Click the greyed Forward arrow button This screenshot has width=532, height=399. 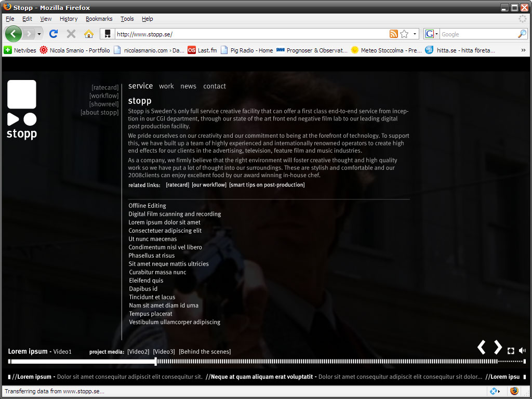29,34
